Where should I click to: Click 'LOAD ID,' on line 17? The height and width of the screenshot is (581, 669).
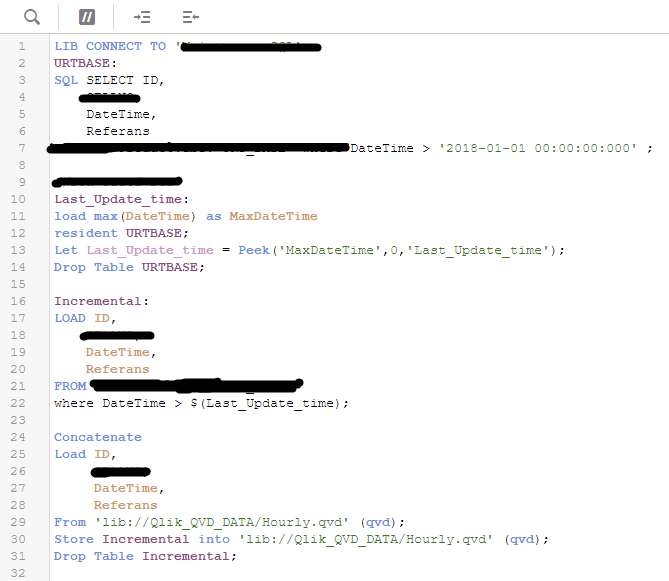click(85, 318)
